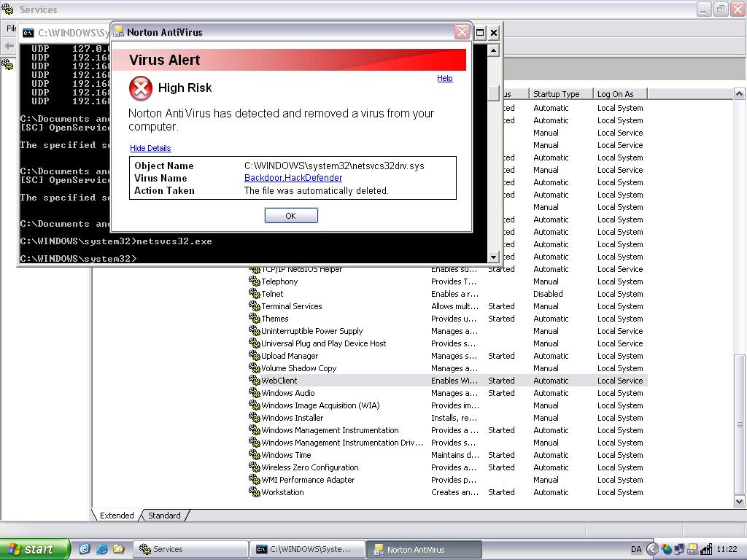
Task: Select the TCP/IP NetBIOS Helper service
Action: coord(448,270)
